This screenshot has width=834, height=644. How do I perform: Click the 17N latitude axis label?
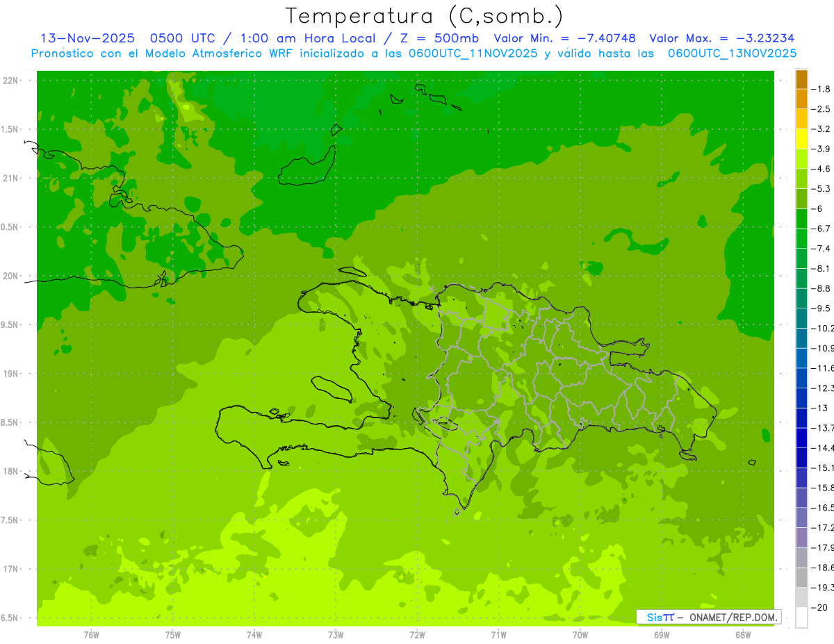[x=10, y=569]
